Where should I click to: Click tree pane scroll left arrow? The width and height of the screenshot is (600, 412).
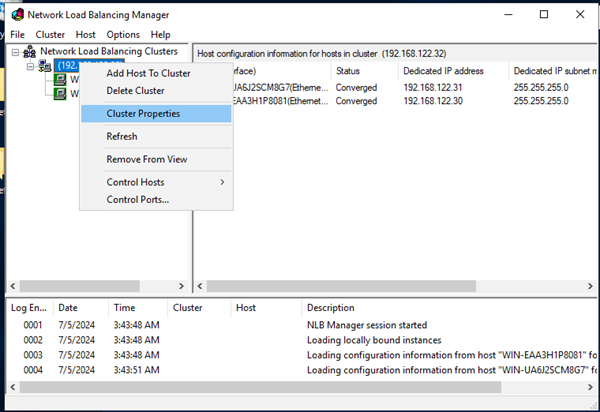[x=13, y=286]
